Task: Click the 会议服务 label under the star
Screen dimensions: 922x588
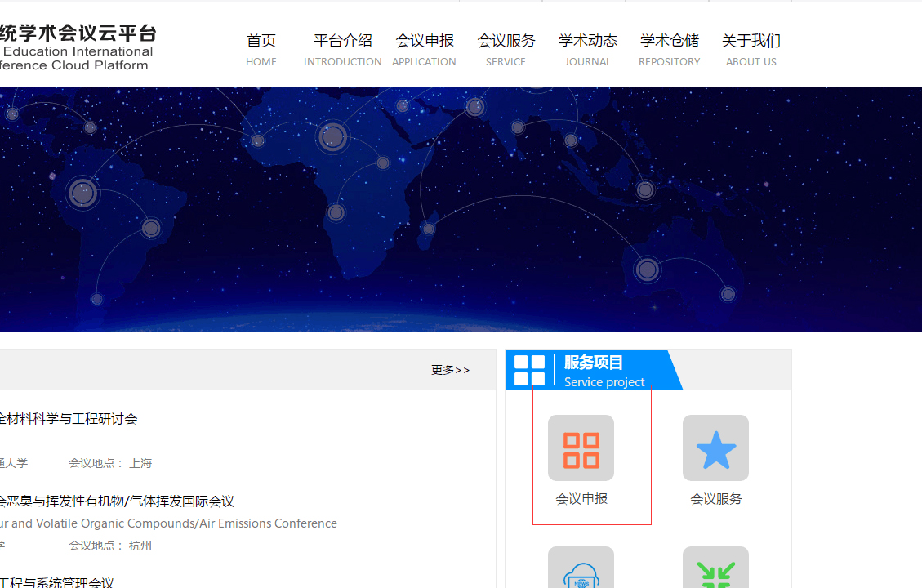Action: (716, 499)
